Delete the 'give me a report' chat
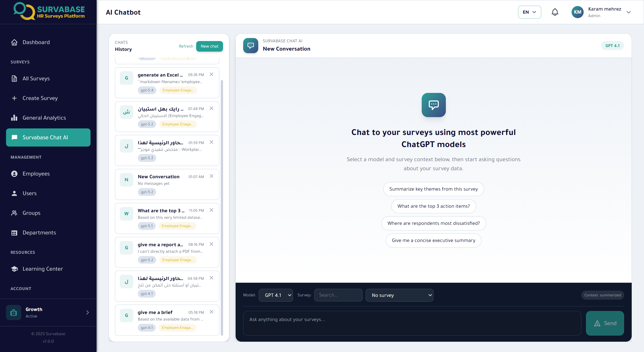Screen dimensions: 644x352 coord(211,244)
